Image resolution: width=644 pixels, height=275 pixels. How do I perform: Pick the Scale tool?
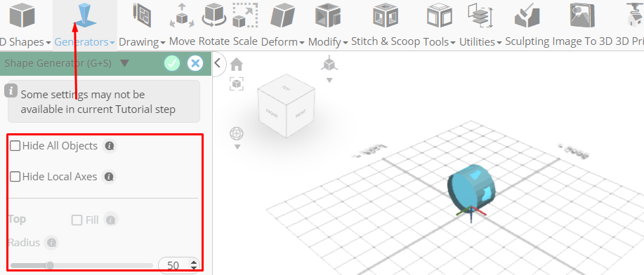(245, 15)
